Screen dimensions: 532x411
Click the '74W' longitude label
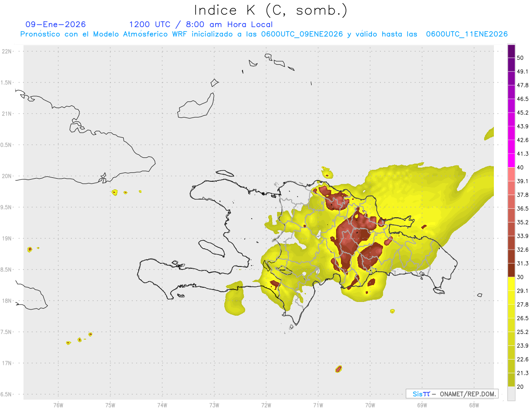(162, 405)
